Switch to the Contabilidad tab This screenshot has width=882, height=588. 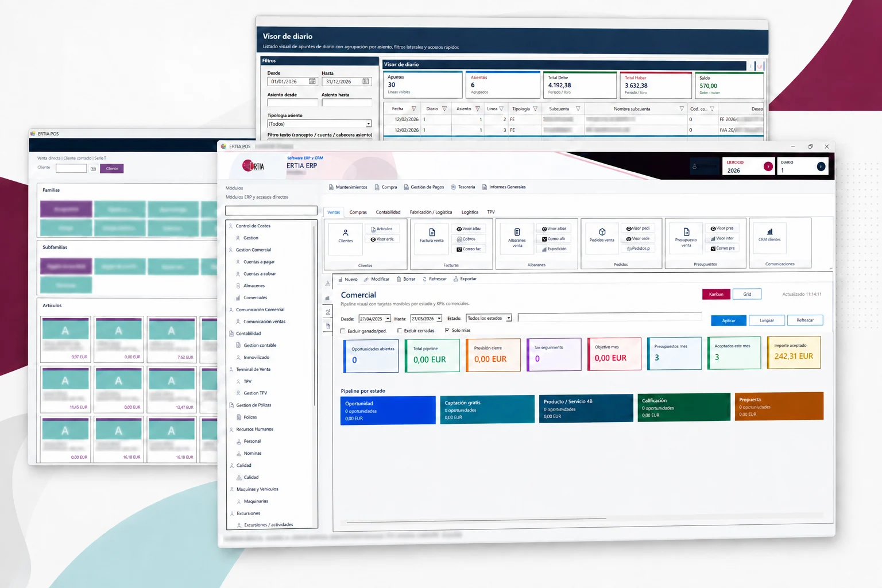388,212
